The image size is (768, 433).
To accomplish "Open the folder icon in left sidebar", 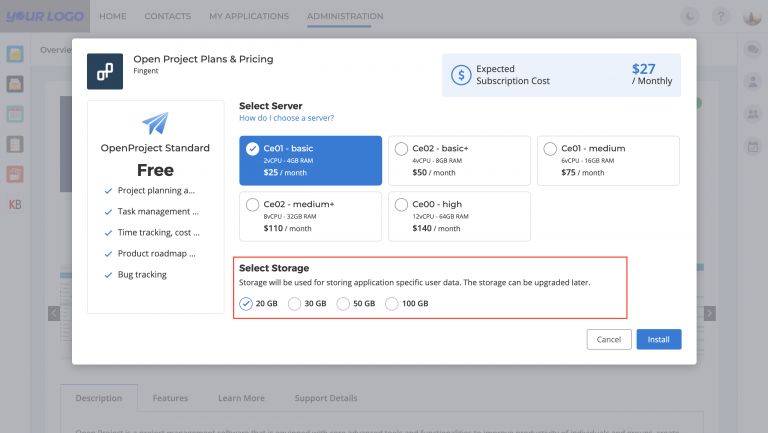I will [15, 54].
